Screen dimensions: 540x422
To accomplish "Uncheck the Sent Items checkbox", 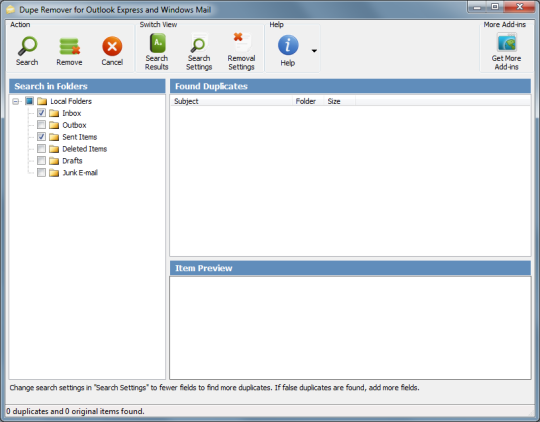I will tap(41, 136).
